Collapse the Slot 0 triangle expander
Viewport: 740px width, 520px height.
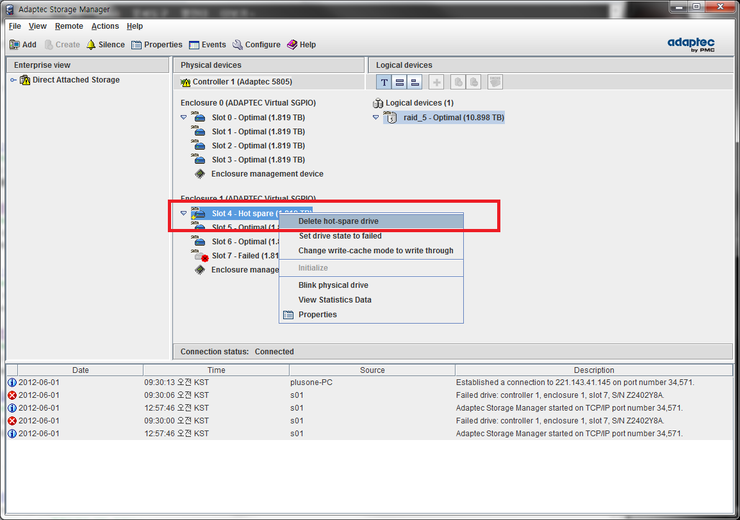tap(184, 117)
